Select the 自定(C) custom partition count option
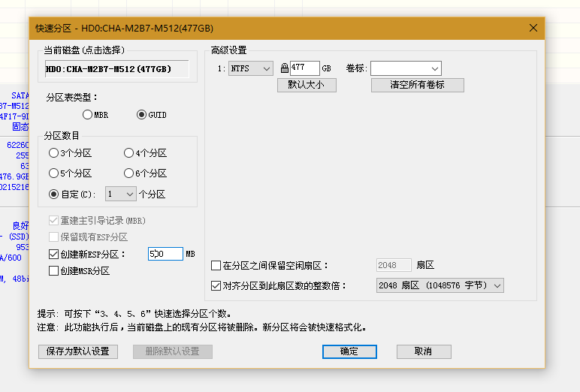 click(53, 194)
